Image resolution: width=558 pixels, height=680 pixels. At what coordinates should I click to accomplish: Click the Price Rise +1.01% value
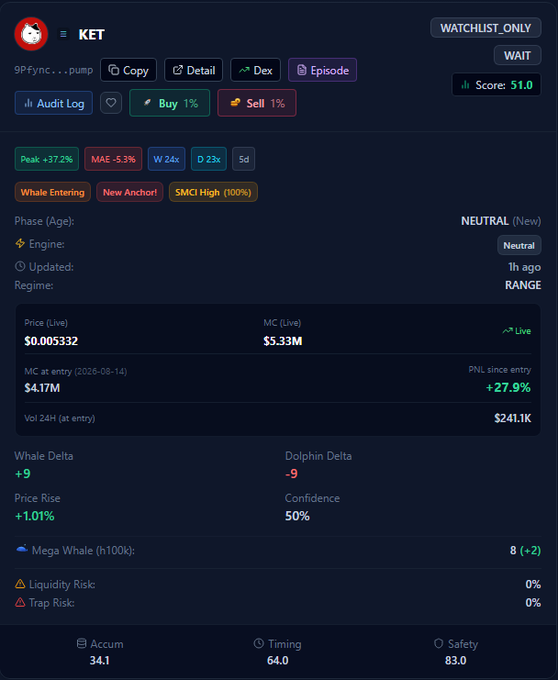click(35, 516)
